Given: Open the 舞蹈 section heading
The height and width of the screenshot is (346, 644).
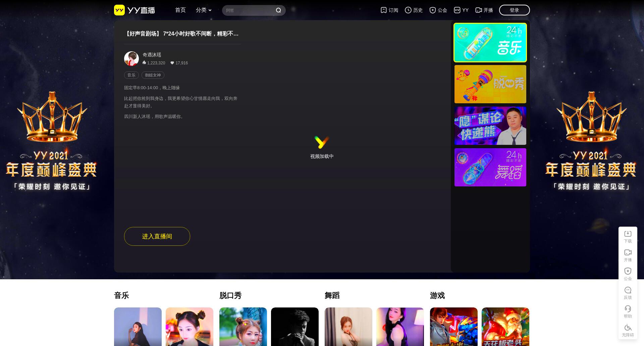Looking at the screenshot, I should click(332, 295).
